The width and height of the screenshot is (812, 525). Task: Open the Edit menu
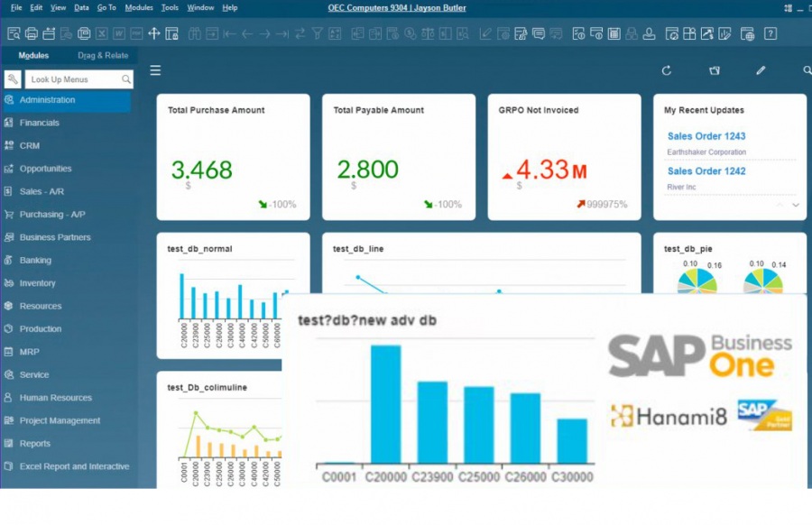(x=36, y=8)
